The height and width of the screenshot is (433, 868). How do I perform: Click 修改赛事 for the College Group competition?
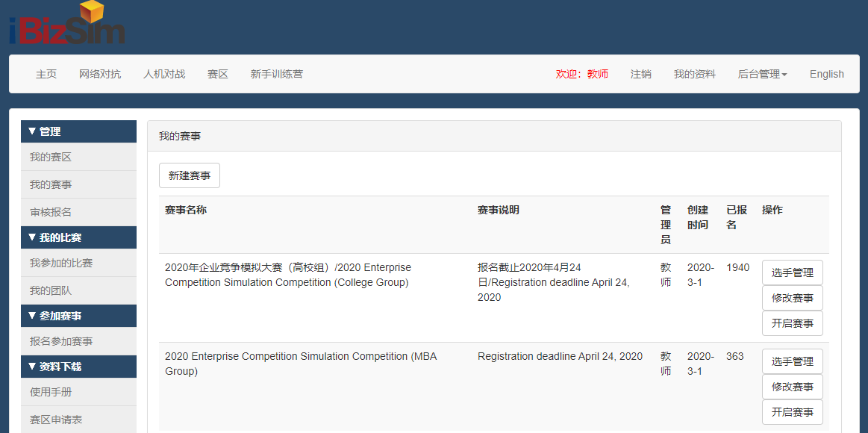click(792, 298)
